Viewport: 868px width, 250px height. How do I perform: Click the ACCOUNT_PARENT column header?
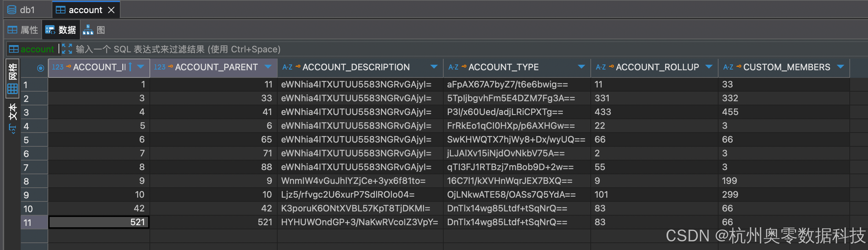[214, 67]
